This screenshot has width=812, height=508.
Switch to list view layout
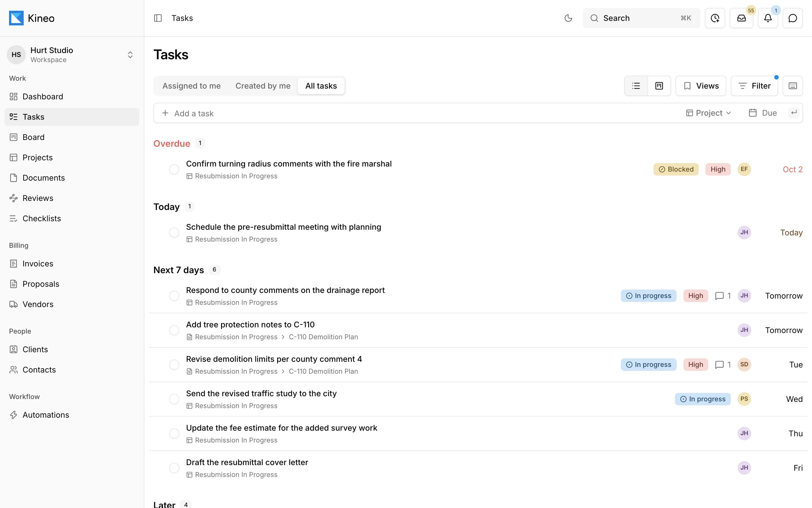coord(636,86)
